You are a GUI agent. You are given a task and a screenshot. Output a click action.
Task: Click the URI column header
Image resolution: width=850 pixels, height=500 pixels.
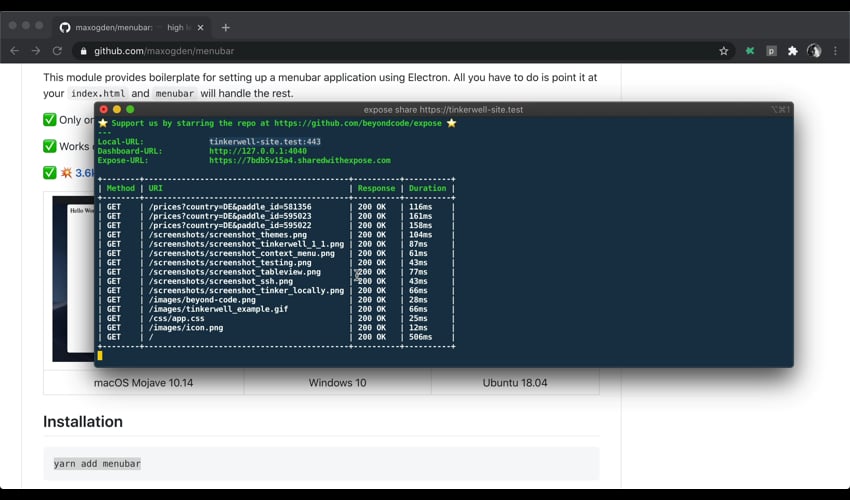156,188
